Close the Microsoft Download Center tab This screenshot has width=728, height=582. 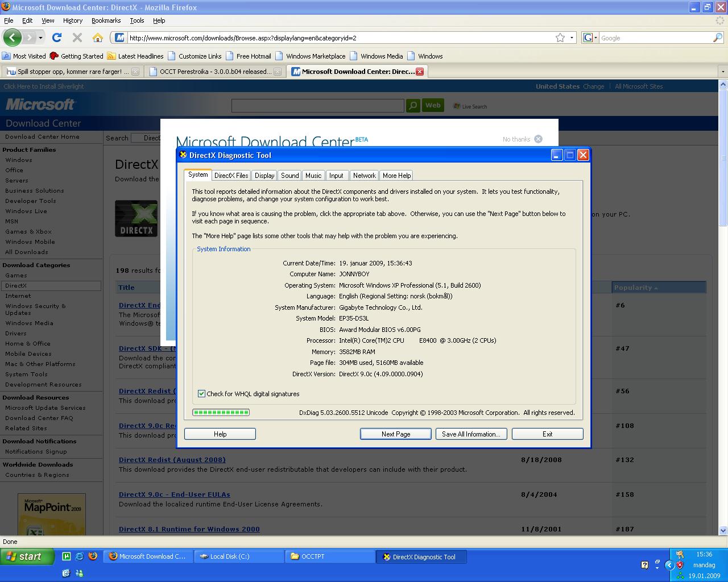[420, 72]
